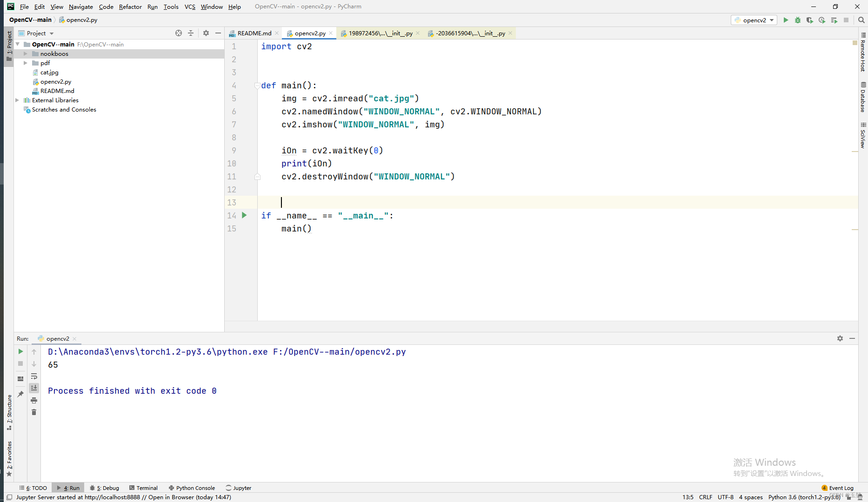Click restore layout icon in Run panel
This screenshot has width=868, height=502.
click(x=20, y=379)
